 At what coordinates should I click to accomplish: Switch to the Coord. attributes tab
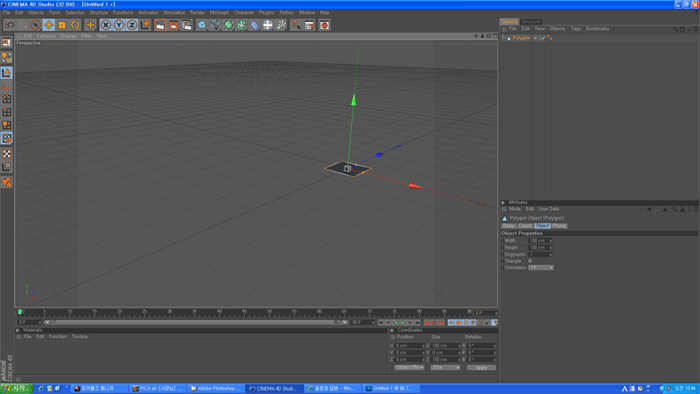point(525,226)
